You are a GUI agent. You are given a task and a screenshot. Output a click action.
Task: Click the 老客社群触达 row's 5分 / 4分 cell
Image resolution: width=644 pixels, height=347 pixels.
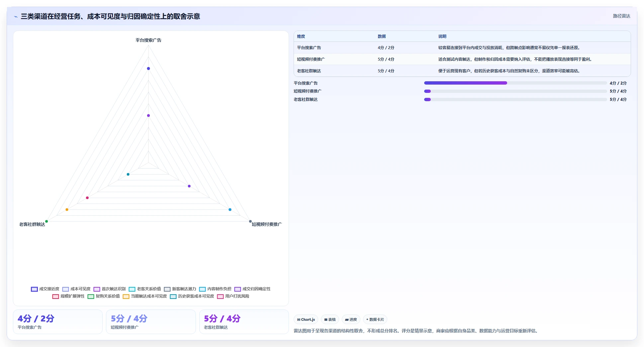386,71
